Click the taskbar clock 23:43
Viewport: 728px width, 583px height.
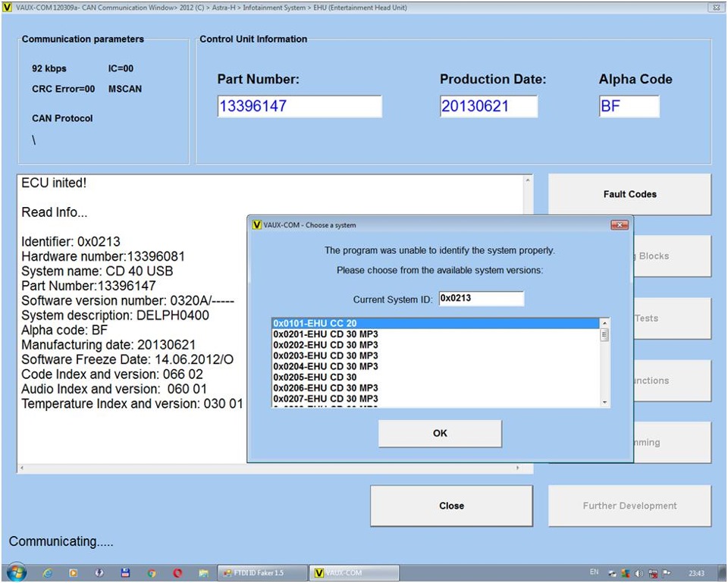[x=696, y=573]
